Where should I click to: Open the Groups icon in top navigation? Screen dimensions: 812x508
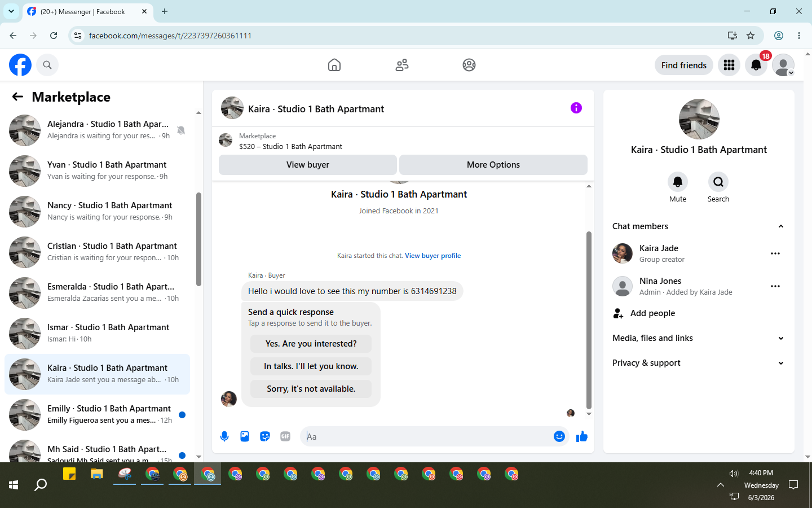469,65
